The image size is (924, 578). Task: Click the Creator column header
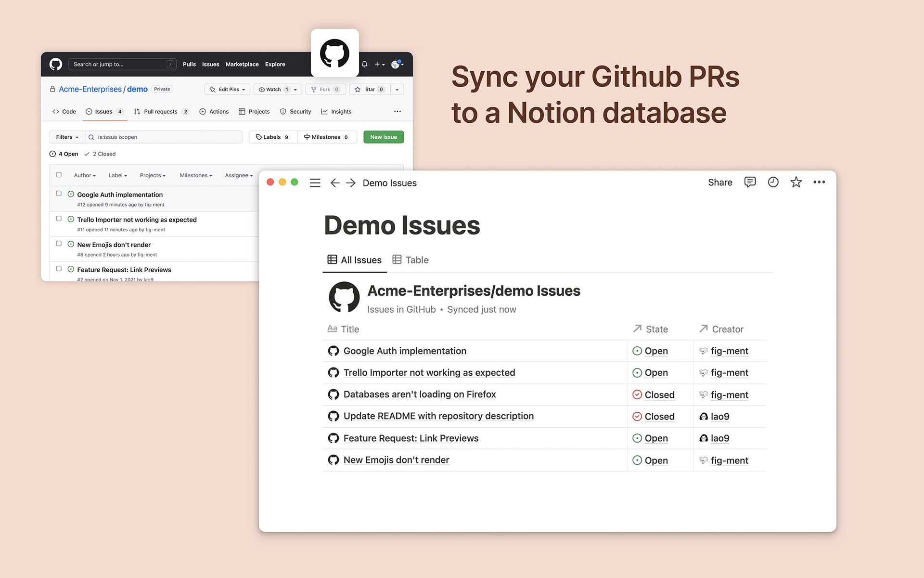point(721,329)
